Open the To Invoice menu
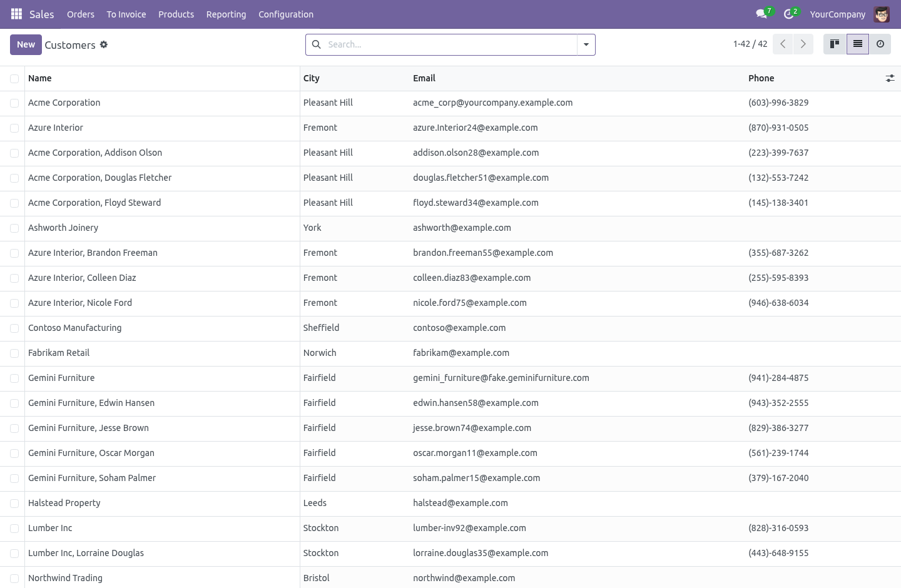 [126, 14]
